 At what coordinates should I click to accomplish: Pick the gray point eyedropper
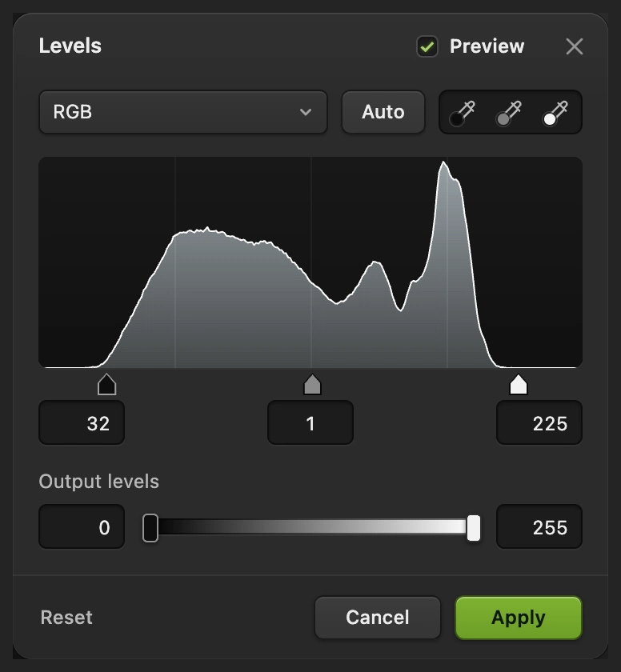[509, 113]
